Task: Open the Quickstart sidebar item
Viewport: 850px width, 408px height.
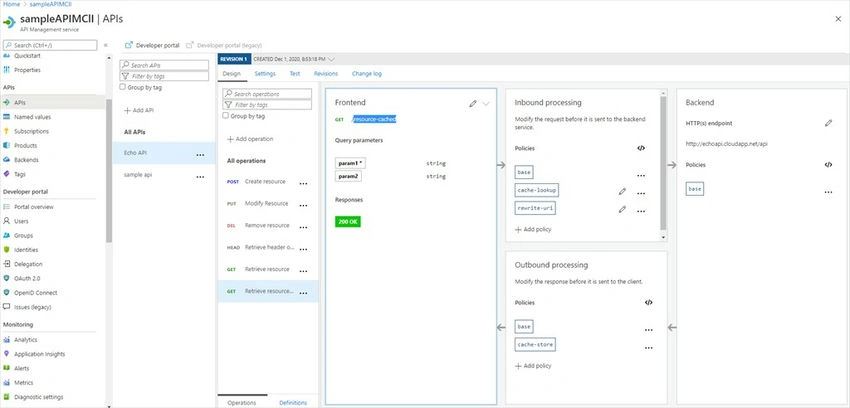Action: click(x=27, y=56)
